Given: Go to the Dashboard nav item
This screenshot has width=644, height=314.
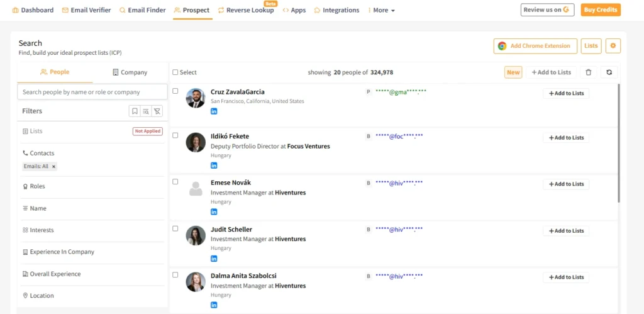Looking at the screenshot, I should [33, 10].
